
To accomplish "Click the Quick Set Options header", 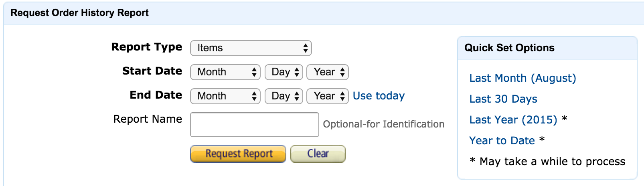I will pos(509,48).
